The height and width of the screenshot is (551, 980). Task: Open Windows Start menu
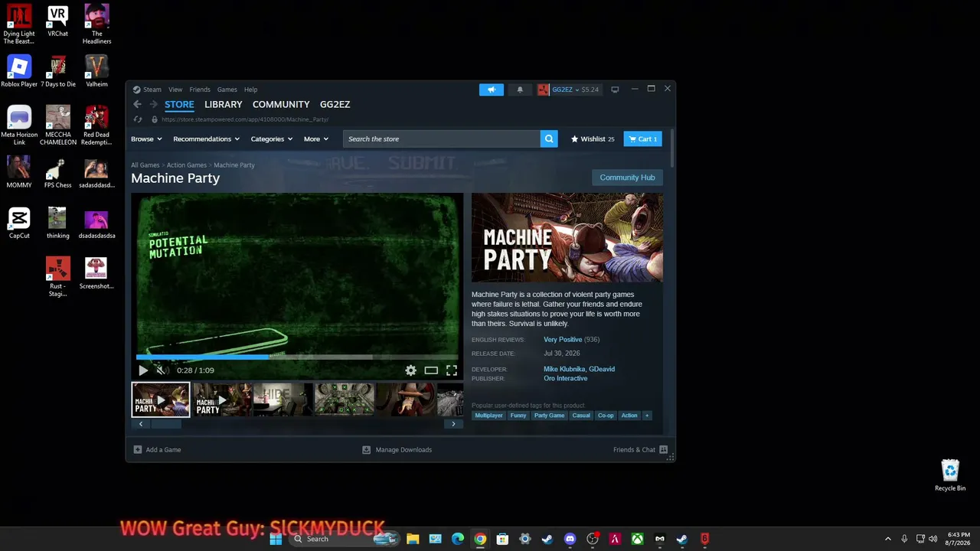[276, 539]
